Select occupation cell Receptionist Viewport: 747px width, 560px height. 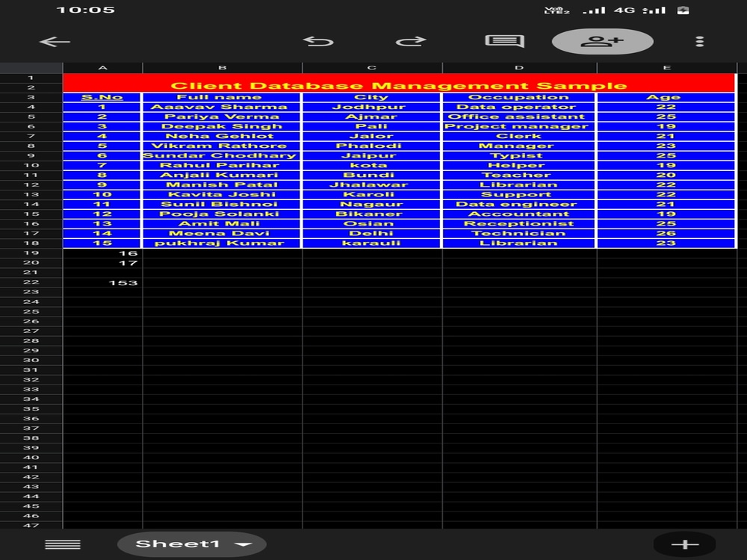(519, 224)
